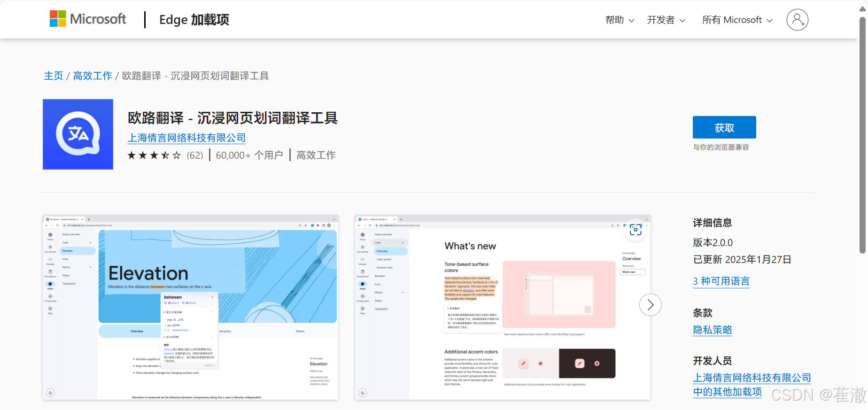Click the 获取 button
This screenshot has height=410, width=868.
point(724,127)
